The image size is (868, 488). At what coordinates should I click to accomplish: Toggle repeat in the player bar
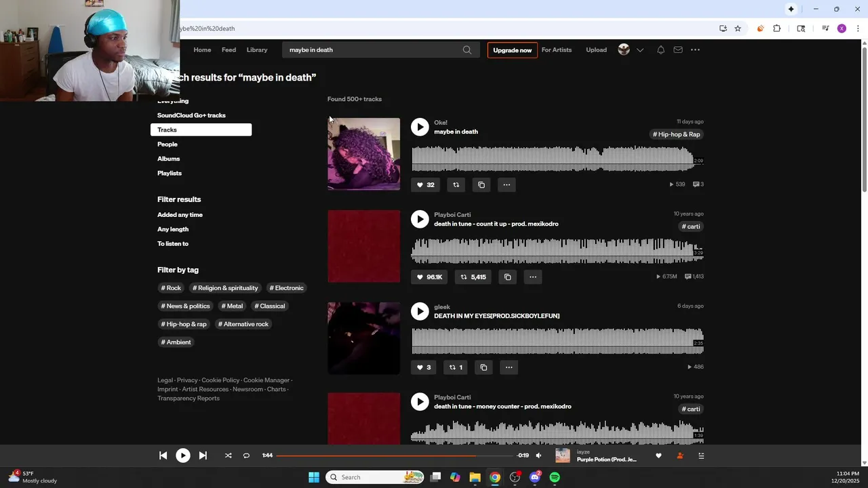click(246, 455)
